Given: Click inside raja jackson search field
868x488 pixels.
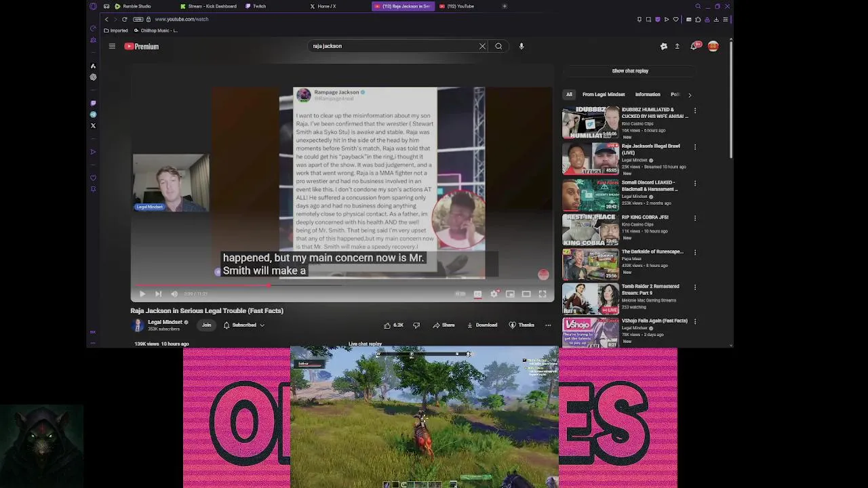Looking at the screenshot, I should tap(393, 46).
